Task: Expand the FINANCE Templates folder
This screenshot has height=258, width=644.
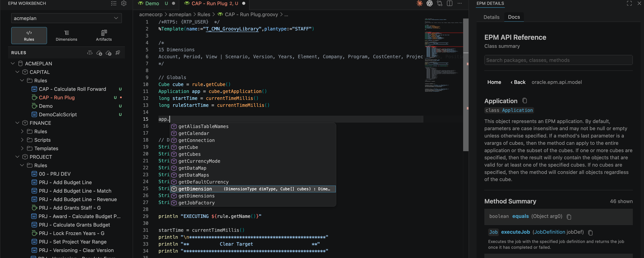Action: coord(22,148)
